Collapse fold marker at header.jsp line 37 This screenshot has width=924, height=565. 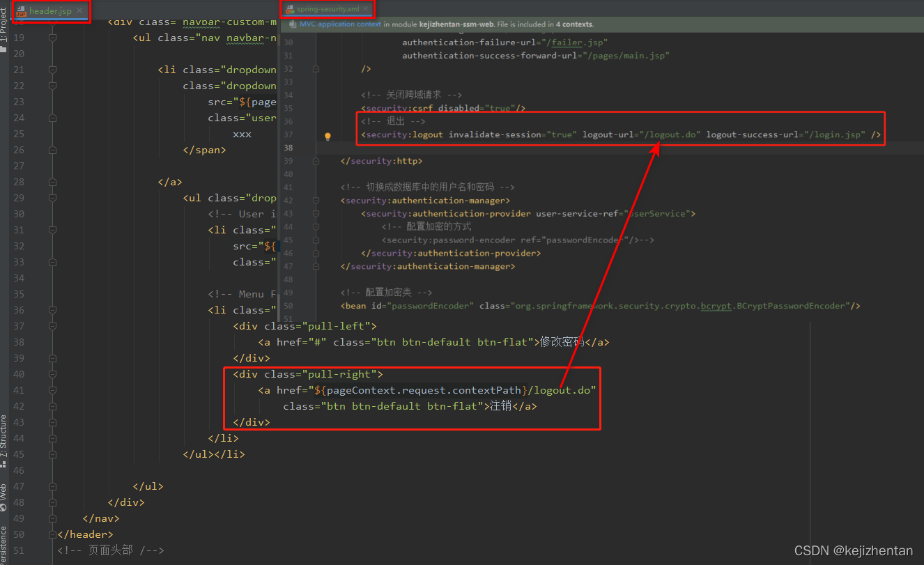point(52,326)
